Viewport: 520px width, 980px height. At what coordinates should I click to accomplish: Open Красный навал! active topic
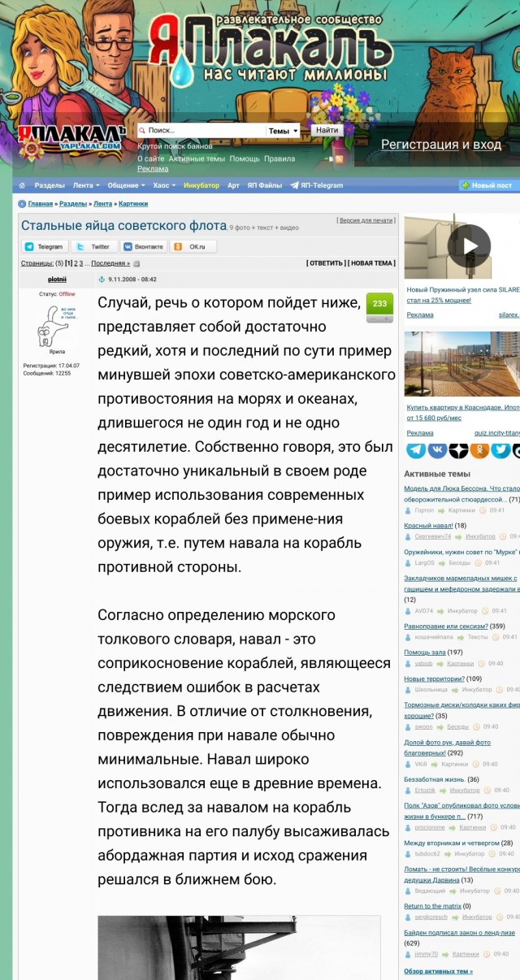428,526
